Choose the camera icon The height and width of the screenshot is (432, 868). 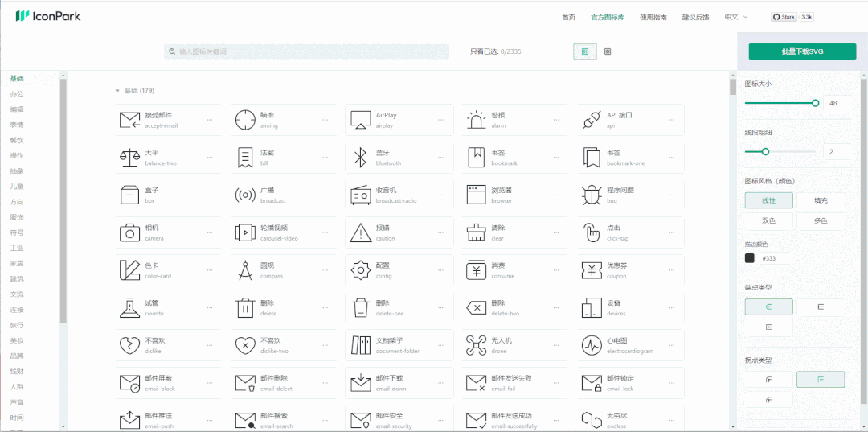(x=129, y=232)
